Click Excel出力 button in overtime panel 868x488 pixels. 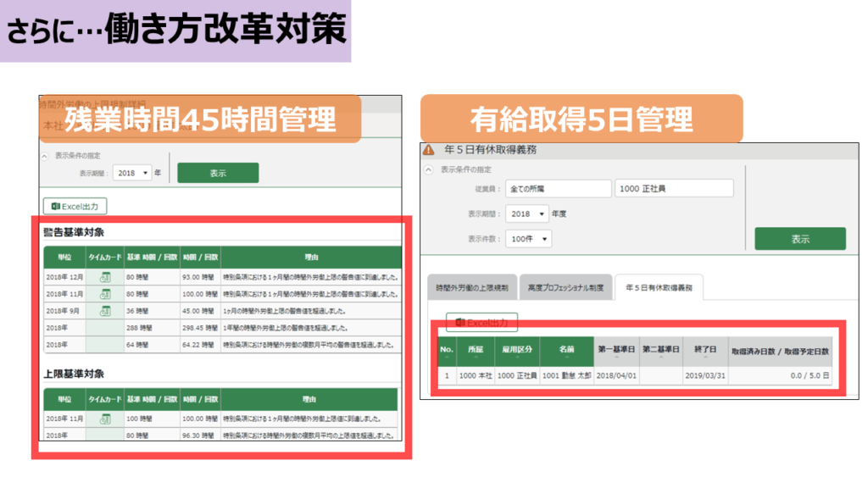(75, 207)
